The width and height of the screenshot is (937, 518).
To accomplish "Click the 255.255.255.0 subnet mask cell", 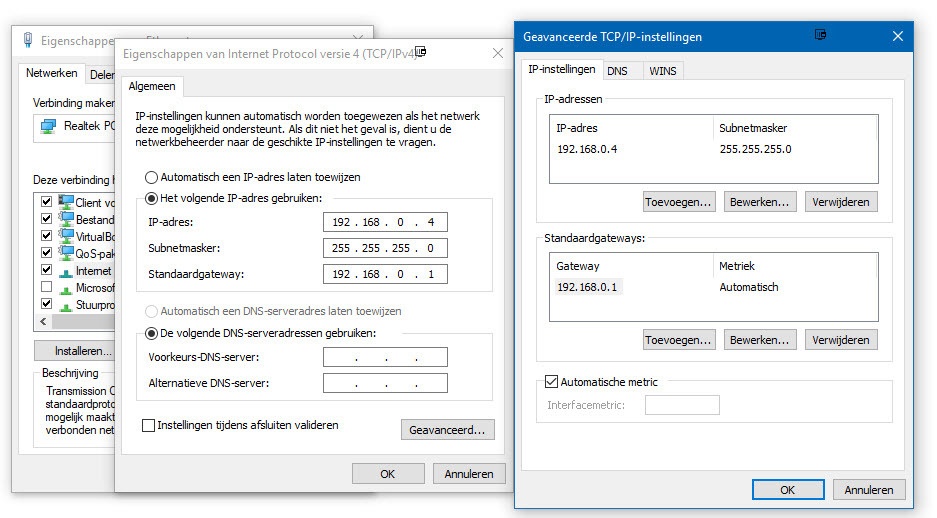I will pos(755,149).
